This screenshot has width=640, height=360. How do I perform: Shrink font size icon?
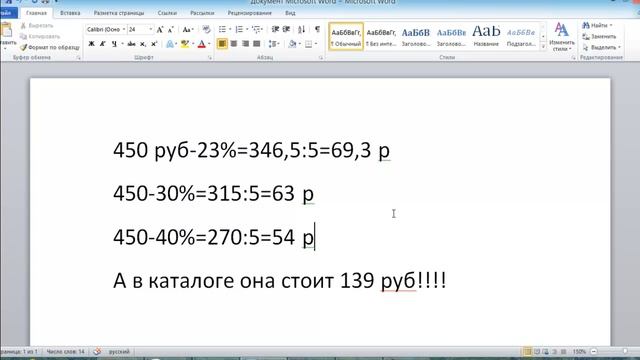171,29
